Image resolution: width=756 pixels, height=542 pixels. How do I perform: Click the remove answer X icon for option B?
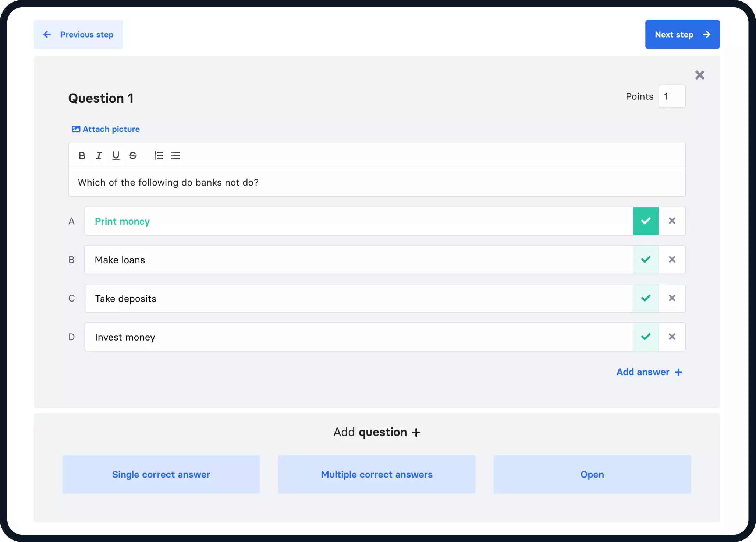coord(672,259)
